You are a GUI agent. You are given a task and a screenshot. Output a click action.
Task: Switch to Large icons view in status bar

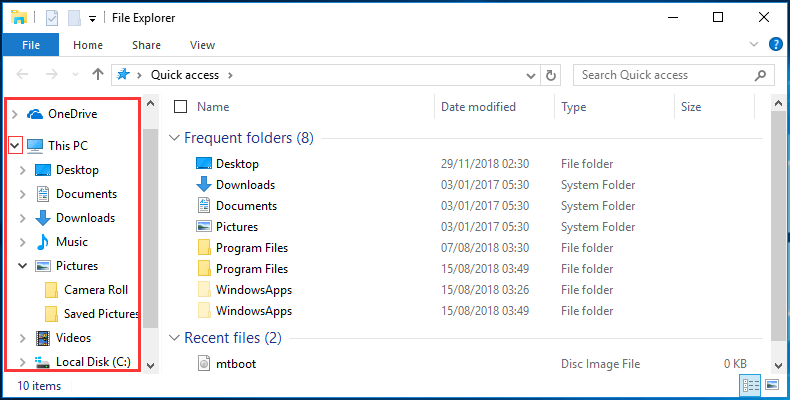772,385
